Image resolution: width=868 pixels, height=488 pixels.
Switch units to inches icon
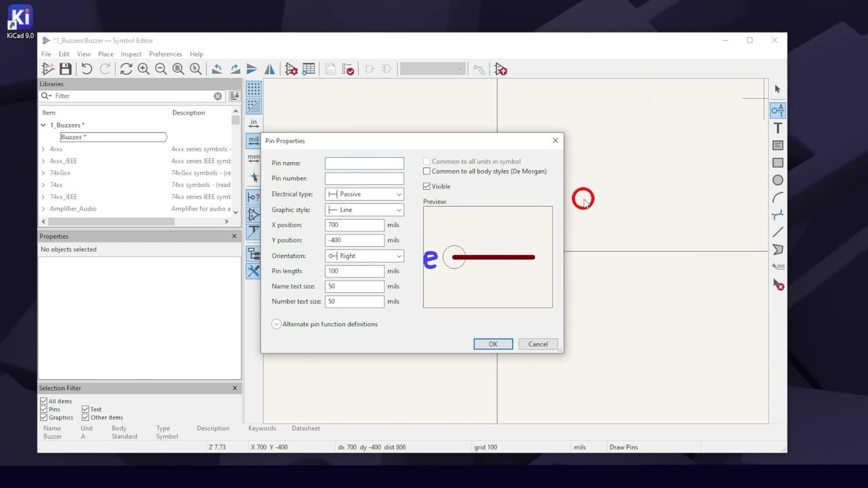(254, 123)
